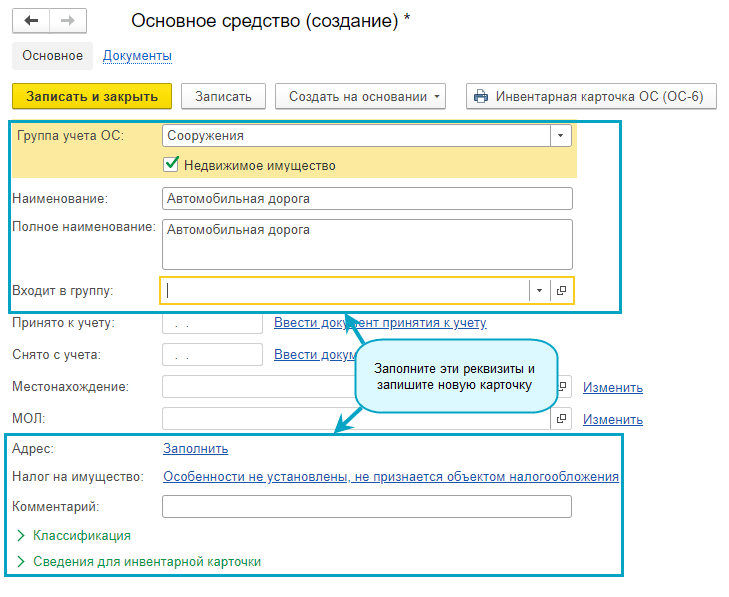Click Изменить link next to Местонахождение
729x597 pixels.
click(613, 387)
